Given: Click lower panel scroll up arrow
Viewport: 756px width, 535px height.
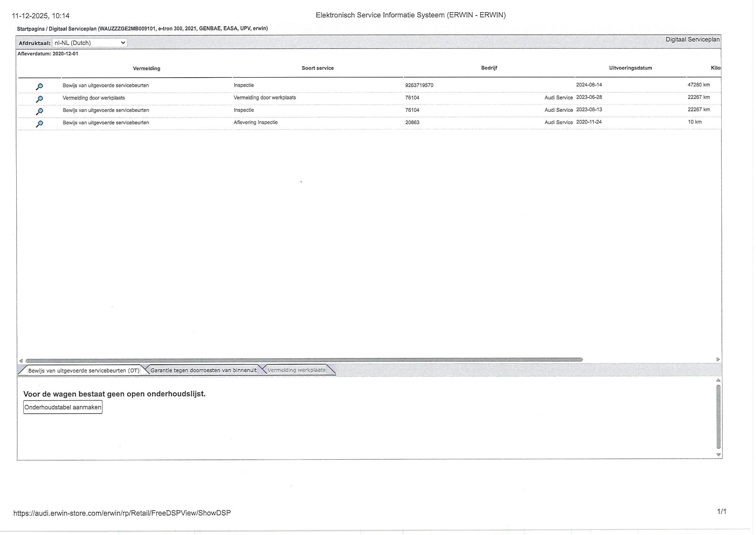Looking at the screenshot, I should click(718, 380).
